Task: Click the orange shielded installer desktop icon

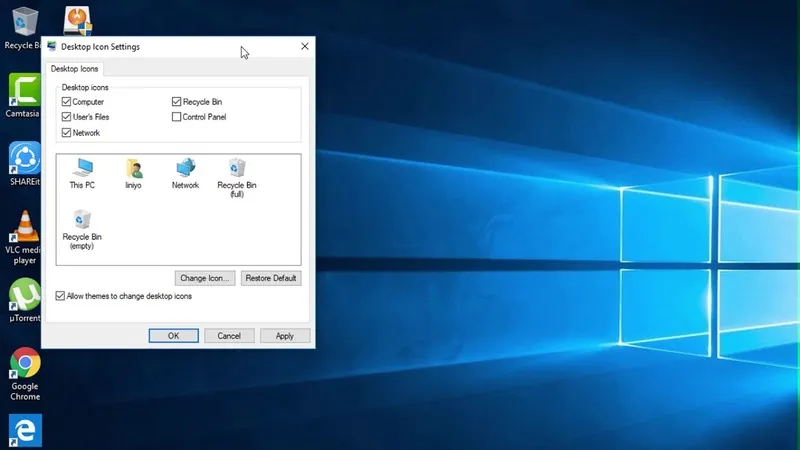Action: tap(78, 20)
